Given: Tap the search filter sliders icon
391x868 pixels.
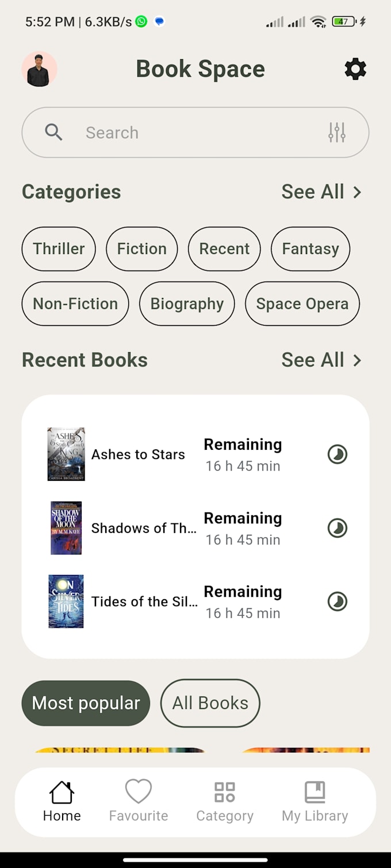Looking at the screenshot, I should (x=337, y=133).
